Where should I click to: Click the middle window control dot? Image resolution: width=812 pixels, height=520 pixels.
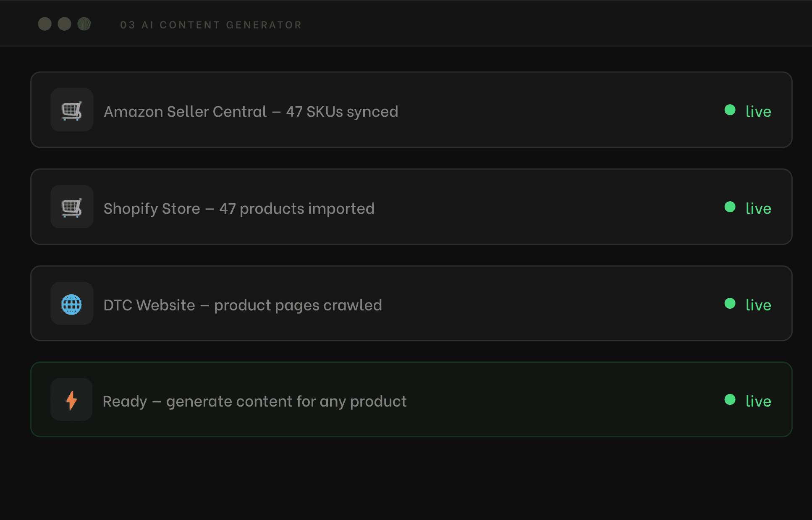[x=64, y=24]
